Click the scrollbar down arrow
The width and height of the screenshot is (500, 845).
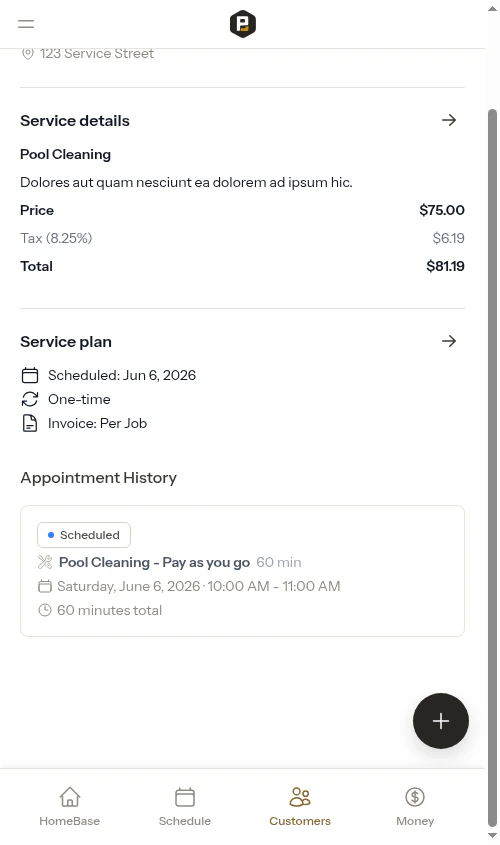pyautogui.click(x=492, y=836)
